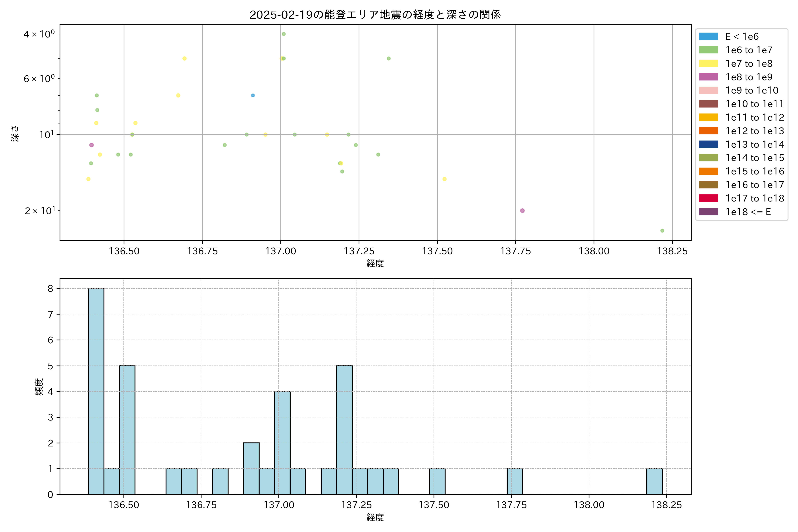
Task: Click the histogram bar near longitude 137.75
Action: click(x=515, y=481)
